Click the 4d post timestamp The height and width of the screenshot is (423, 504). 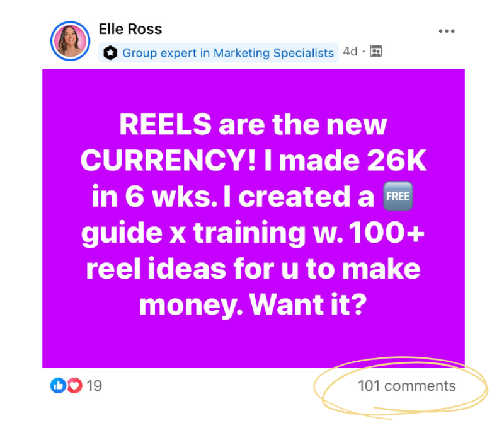350,52
